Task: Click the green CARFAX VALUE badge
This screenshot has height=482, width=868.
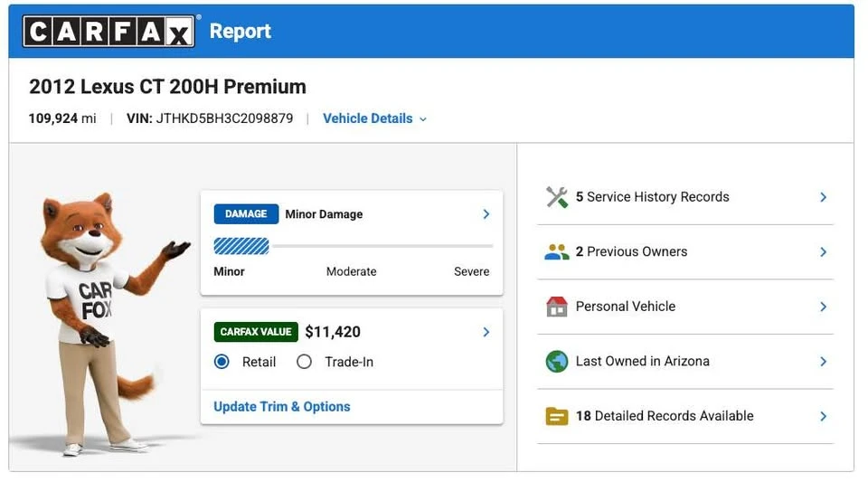Action: tap(256, 332)
